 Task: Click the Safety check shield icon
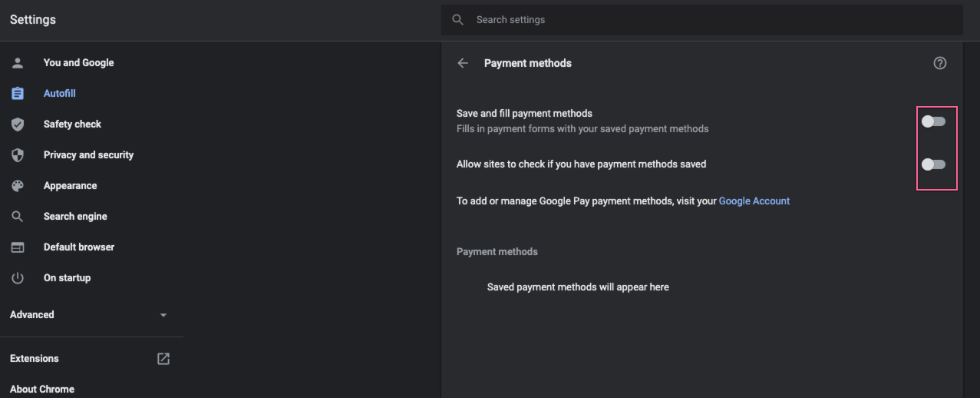[18, 124]
